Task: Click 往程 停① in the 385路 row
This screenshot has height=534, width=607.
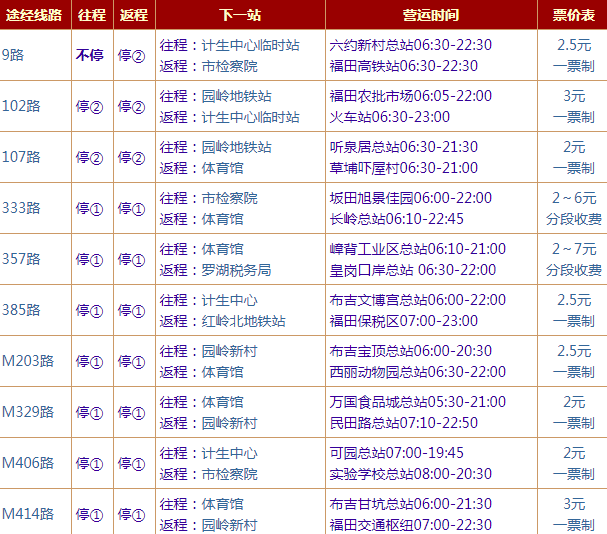Action: (x=89, y=310)
